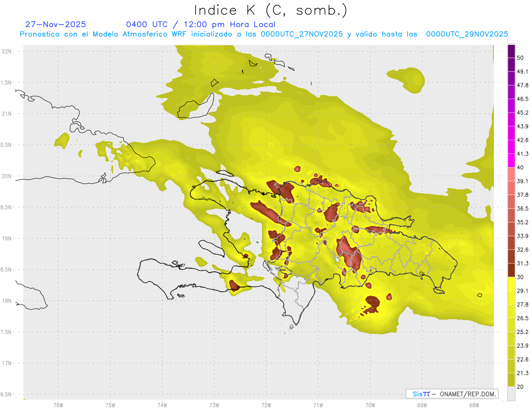Click the color bar label "37.8"

(x=522, y=195)
